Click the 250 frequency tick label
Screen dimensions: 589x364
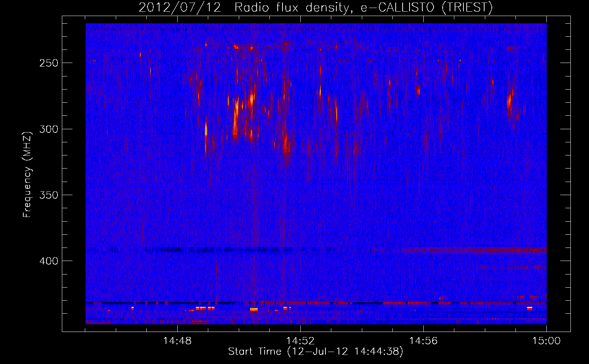click(49, 63)
